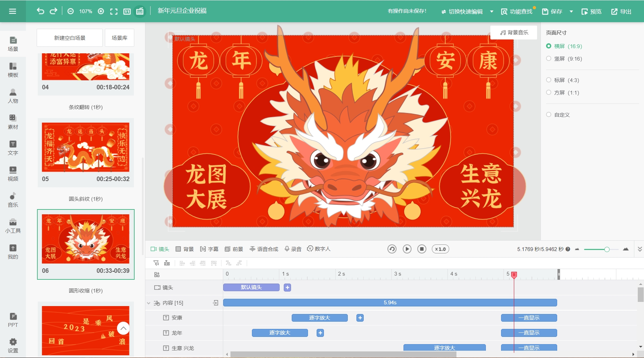This screenshot has height=358, width=644.
Task: Switch to 前景 foreground tab
Action: click(234, 249)
